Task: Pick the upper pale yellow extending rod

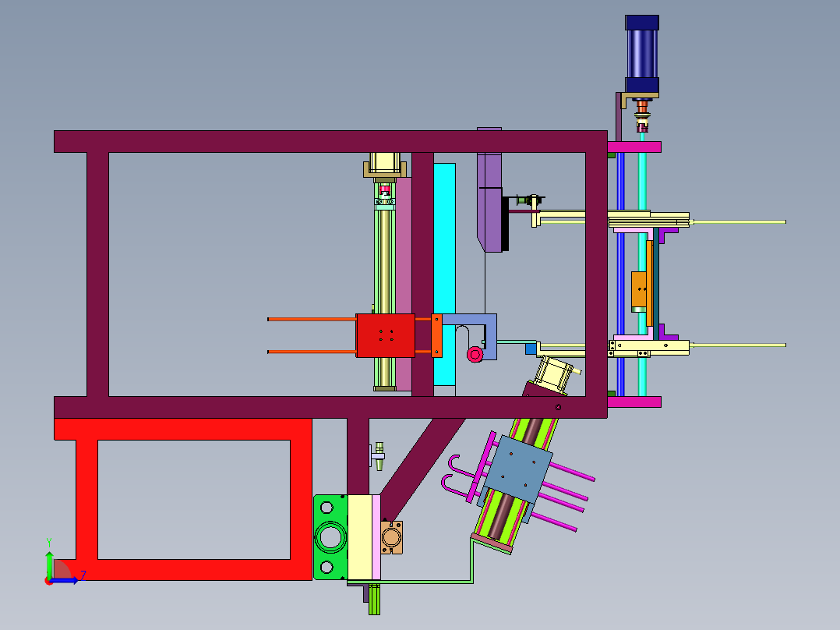Action: 738,221
